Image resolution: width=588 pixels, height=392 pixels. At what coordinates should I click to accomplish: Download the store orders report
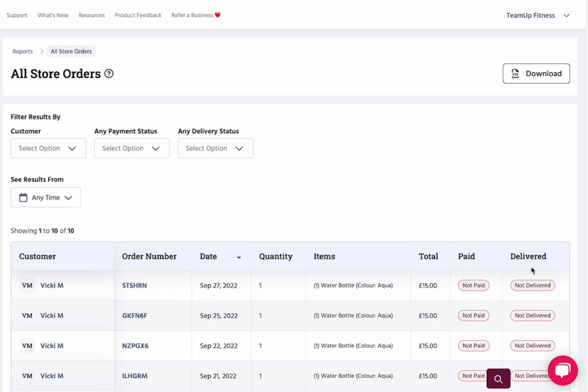coord(536,74)
